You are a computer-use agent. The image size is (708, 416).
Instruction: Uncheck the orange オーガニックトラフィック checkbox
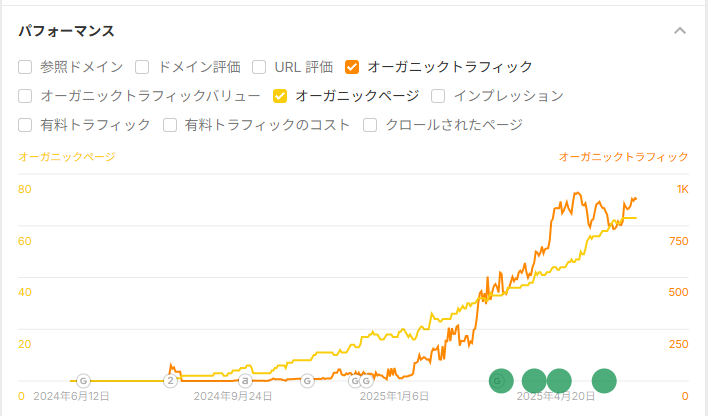click(x=352, y=67)
